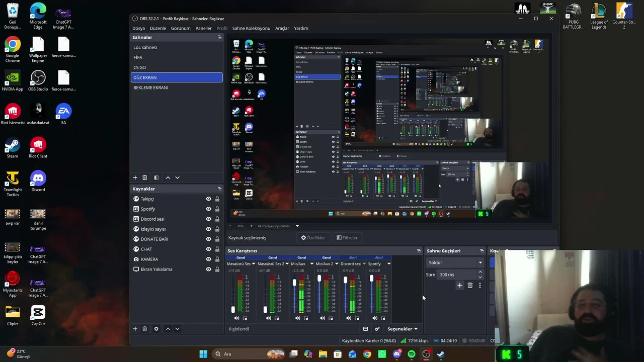Mute the Masaüstü Ses speaker icon
644x362 pixels.
pos(236,318)
